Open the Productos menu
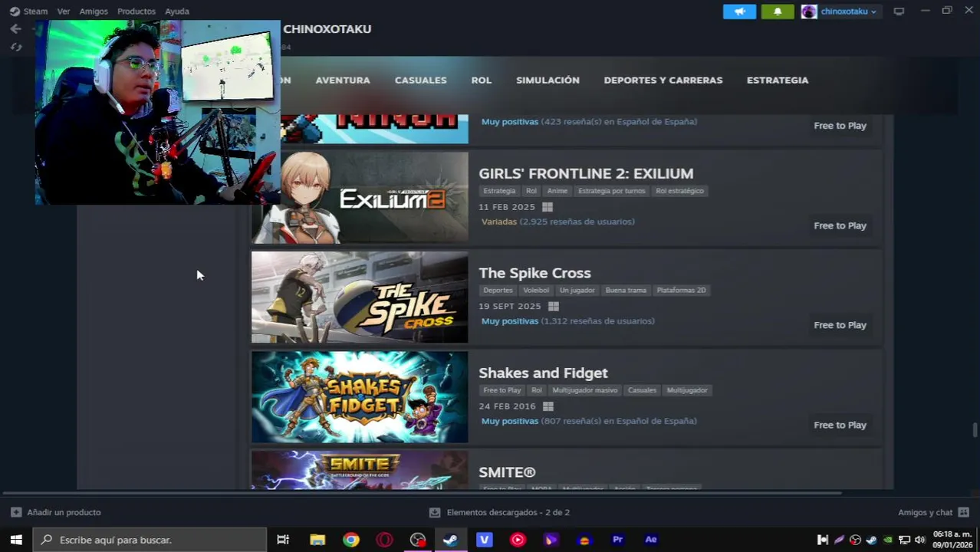The height and width of the screenshot is (552, 980). 136,11
